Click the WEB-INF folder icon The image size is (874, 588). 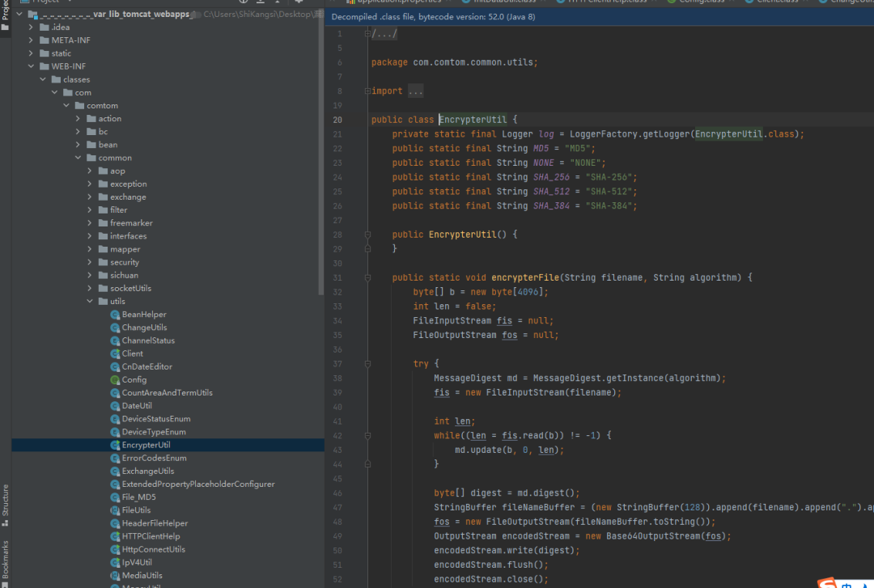[45, 66]
